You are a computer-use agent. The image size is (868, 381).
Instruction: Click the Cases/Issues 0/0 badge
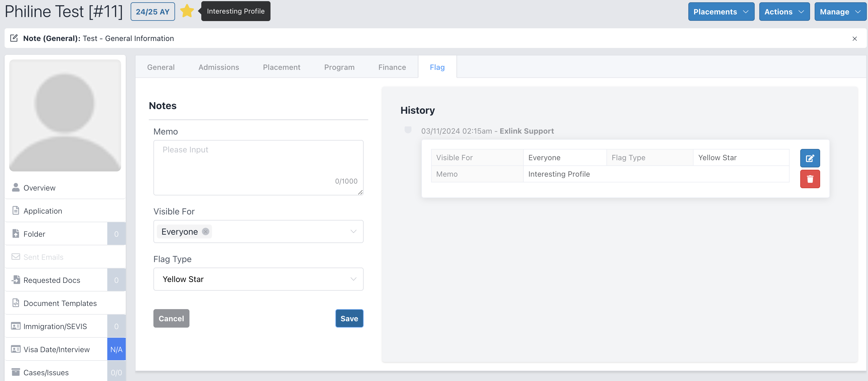116,372
